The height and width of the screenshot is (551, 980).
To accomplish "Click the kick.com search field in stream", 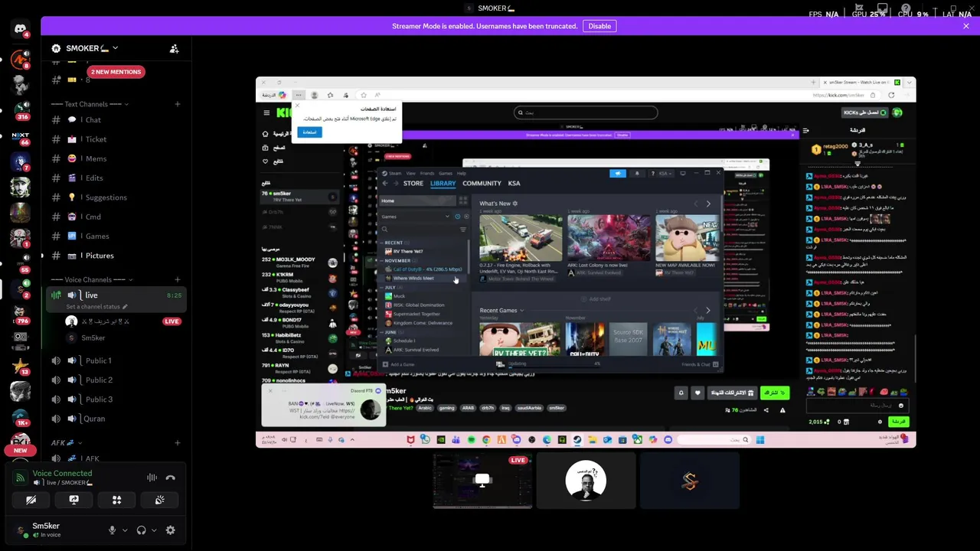I will coord(586,112).
